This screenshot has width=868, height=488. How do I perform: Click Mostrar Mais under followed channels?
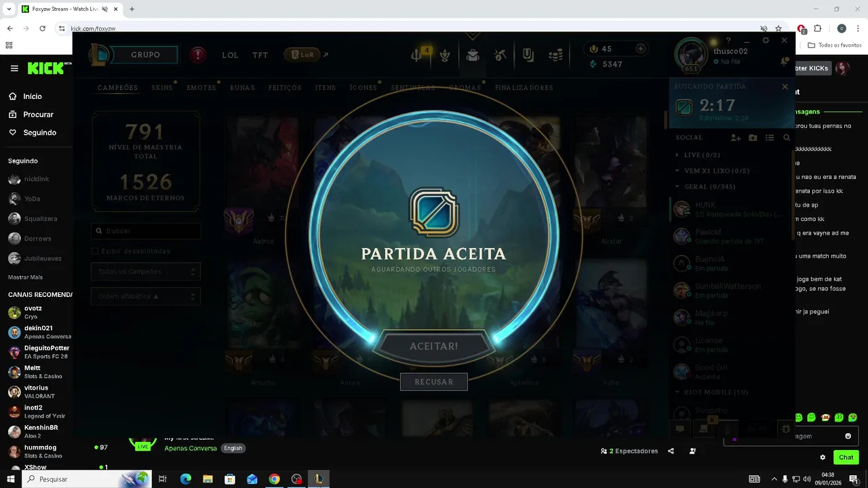[25, 277]
